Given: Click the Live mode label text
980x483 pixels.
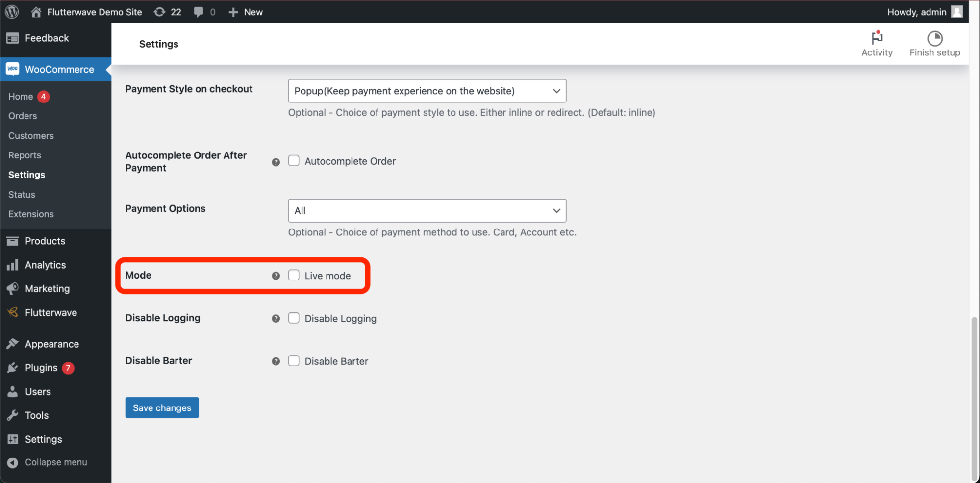Looking at the screenshot, I should coord(327,276).
